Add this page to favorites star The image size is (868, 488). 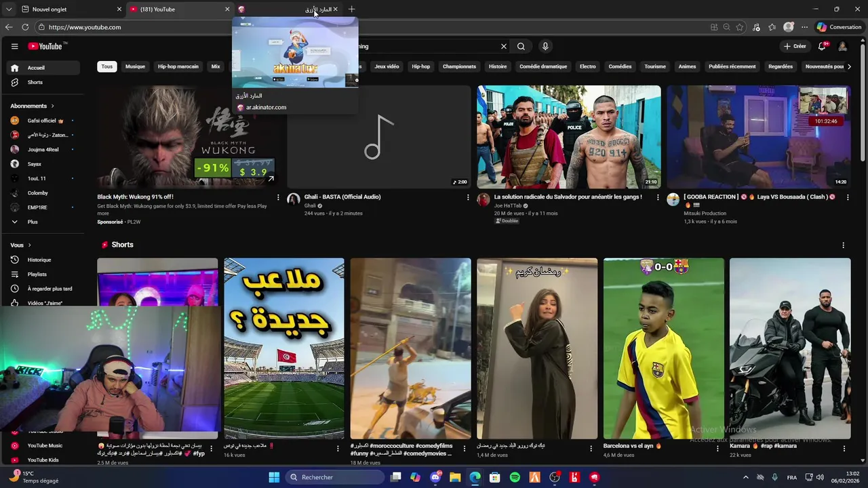tap(740, 27)
